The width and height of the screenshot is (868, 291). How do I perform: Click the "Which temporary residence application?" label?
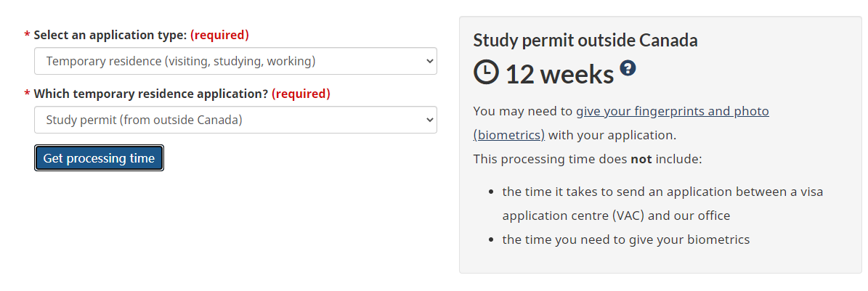151,94
